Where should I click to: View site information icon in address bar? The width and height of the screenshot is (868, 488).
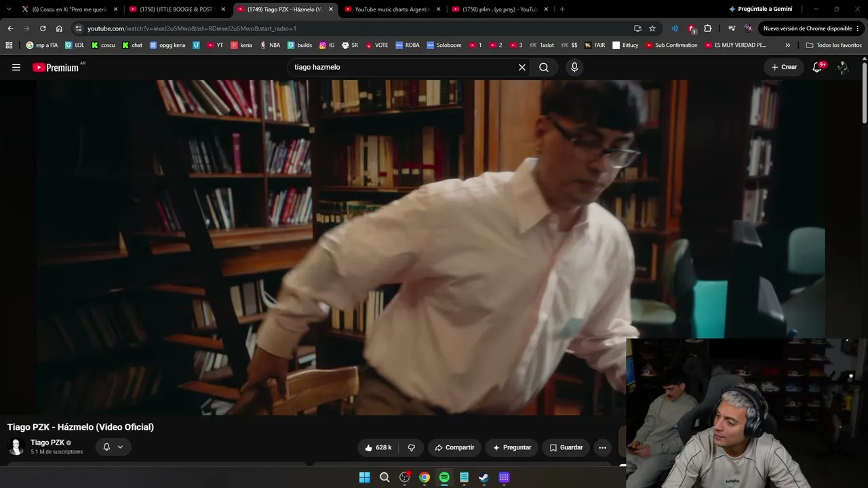[x=79, y=28]
